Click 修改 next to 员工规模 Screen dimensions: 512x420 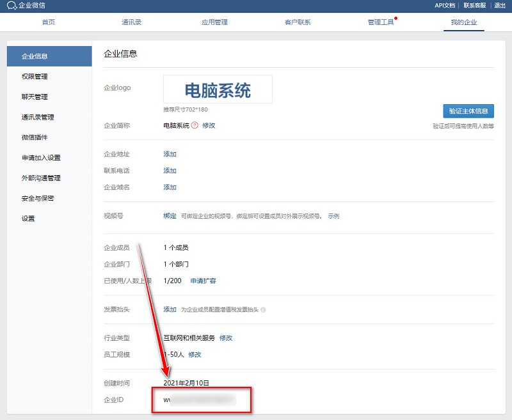click(x=195, y=354)
